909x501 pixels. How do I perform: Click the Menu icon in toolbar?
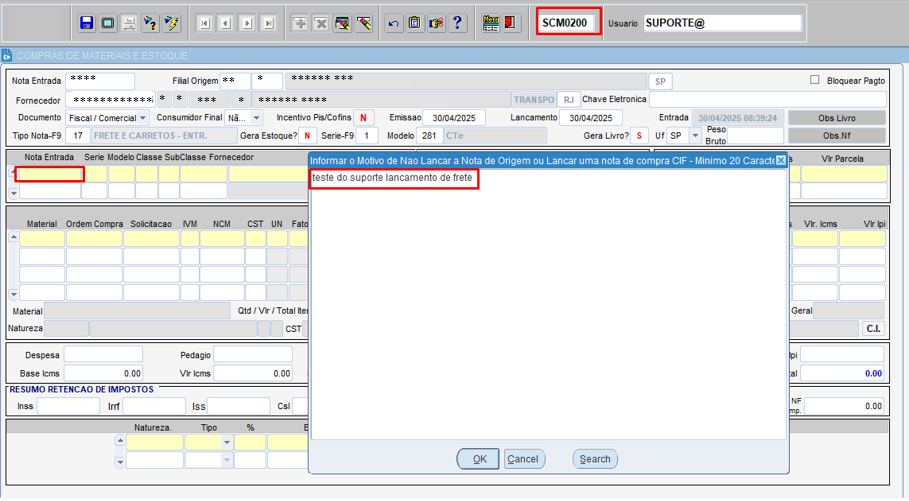click(x=490, y=22)
